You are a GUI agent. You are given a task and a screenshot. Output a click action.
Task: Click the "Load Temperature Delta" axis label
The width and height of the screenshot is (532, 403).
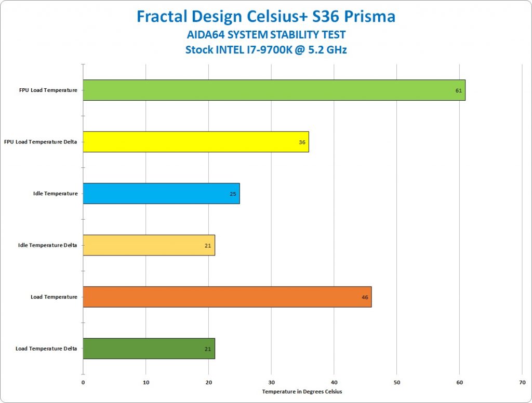pyautogui.click(x=46, y=348)
